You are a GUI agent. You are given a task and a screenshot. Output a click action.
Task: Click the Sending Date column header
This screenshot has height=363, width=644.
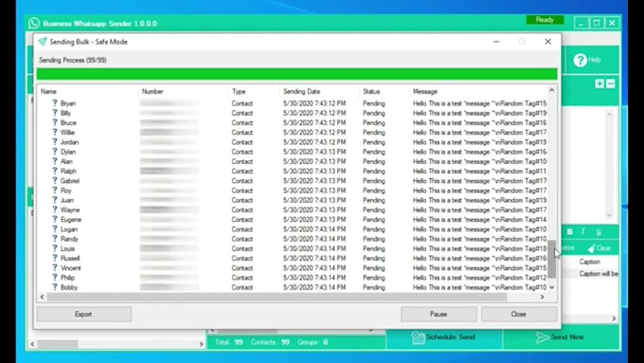coord(319,91)
